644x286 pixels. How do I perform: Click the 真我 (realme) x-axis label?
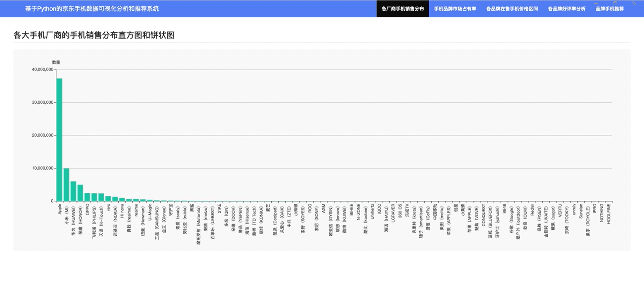click(129, 219)
